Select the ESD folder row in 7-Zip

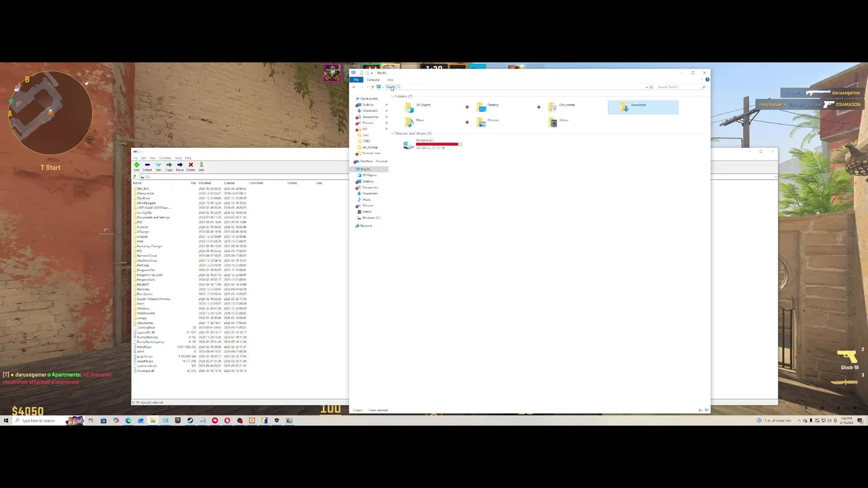coord(140,222)
